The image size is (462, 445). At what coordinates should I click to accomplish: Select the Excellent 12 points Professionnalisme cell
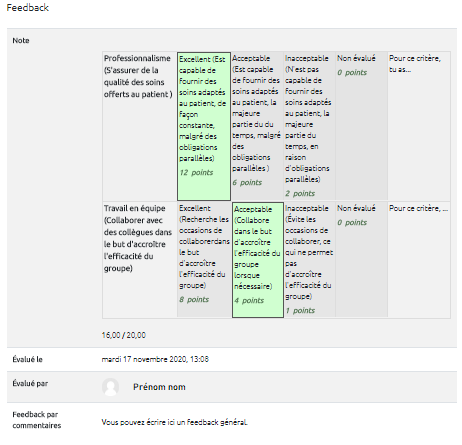(x=204, y=126)
